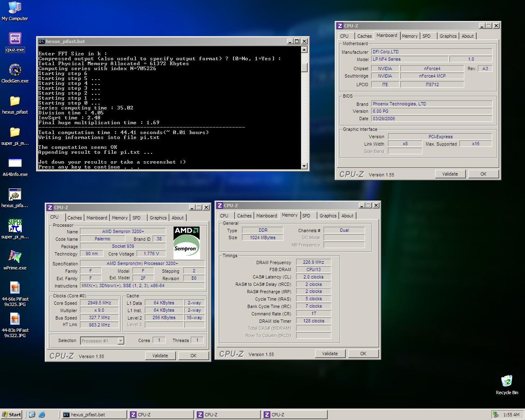Viewport: 525px width, 420px height.
Task: Select the 44-83s PiFast 9x322.JPG file
Action: [15, 325]
